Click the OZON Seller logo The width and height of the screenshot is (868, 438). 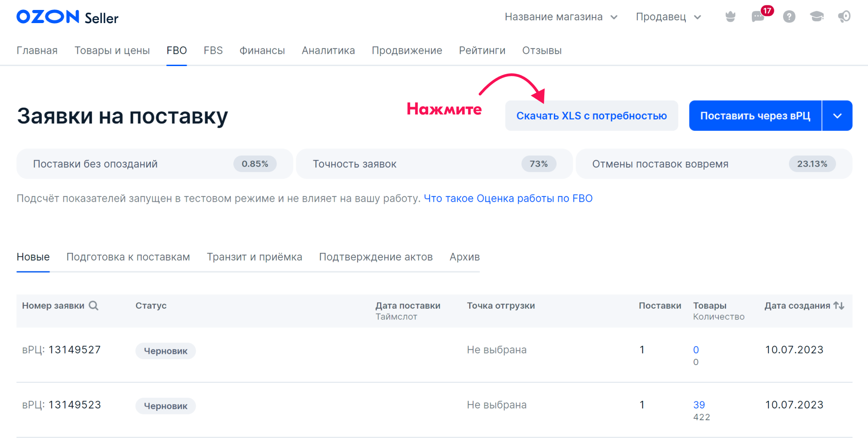67,17
